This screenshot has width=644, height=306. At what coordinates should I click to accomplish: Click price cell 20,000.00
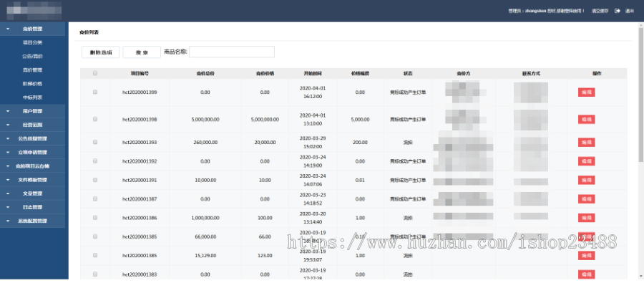point(265,142)
